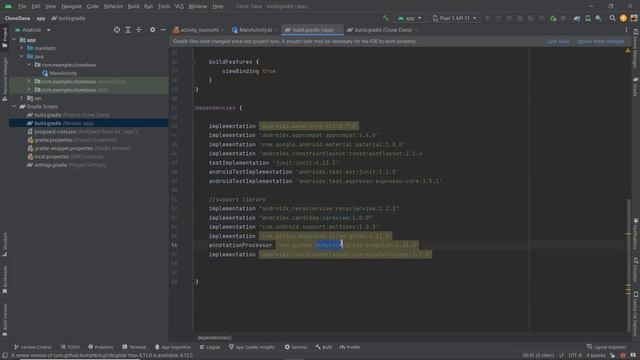The width and height of the screenshot is (640, 360).
Task: Open the Version Control tool window
Action: [32, 347]
